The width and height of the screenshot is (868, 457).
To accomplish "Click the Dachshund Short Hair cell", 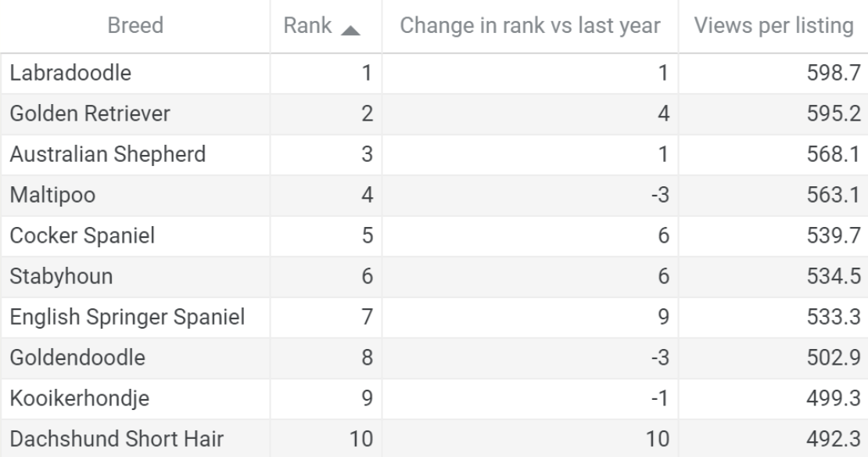I will tap(135, 439).
